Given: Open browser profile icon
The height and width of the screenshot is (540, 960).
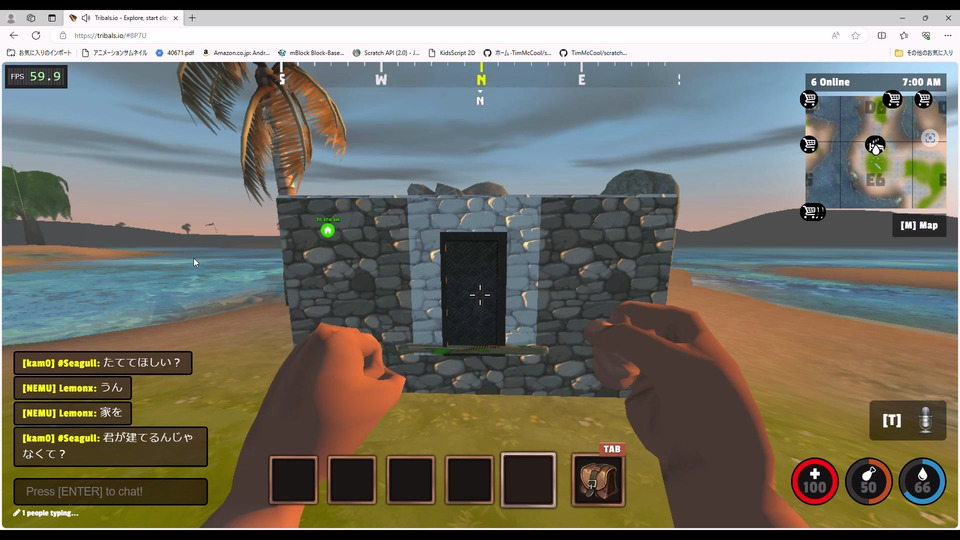Looking at the screenshot, I should coord(11,18).
